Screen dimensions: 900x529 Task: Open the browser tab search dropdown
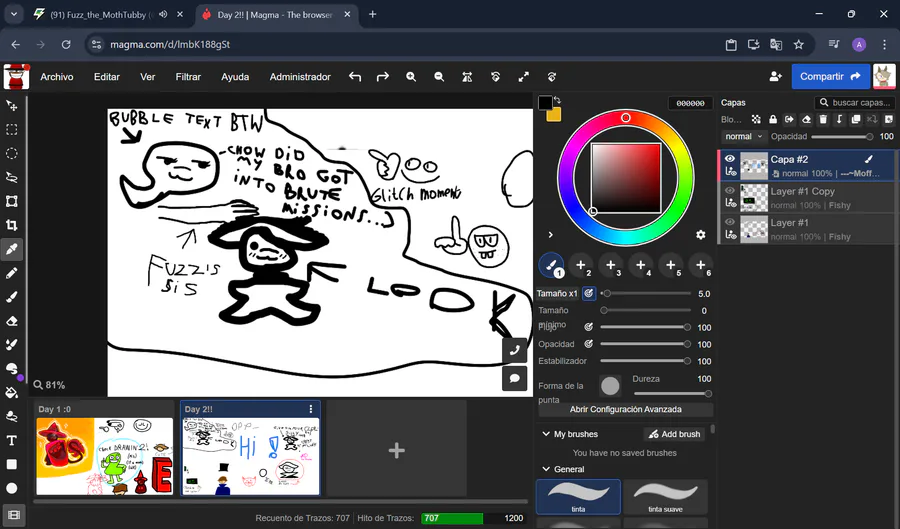click(14, 14)
